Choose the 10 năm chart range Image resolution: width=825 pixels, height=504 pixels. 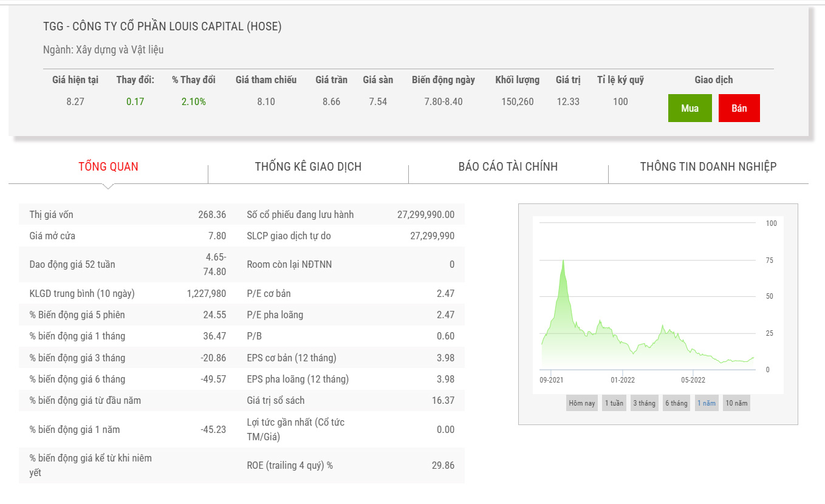point(736,403)
